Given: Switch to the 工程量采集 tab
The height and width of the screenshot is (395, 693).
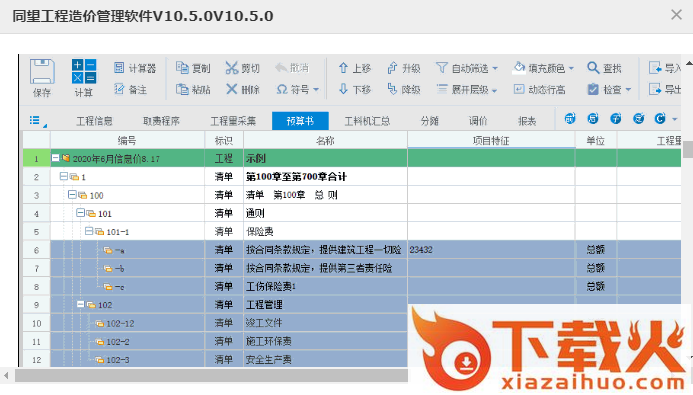Looking at the screenshot, I should [x=233, y=121].
